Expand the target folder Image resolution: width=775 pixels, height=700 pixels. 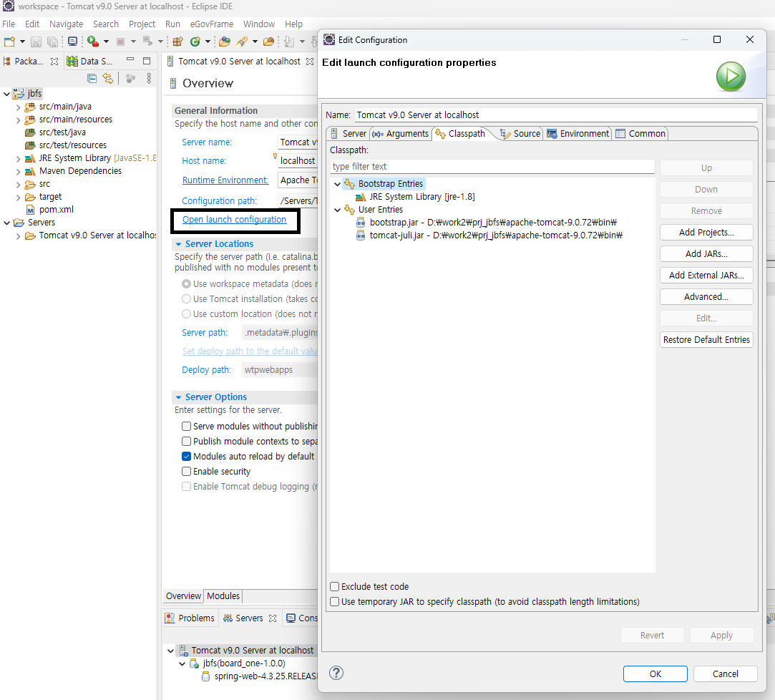pos(19,198)
